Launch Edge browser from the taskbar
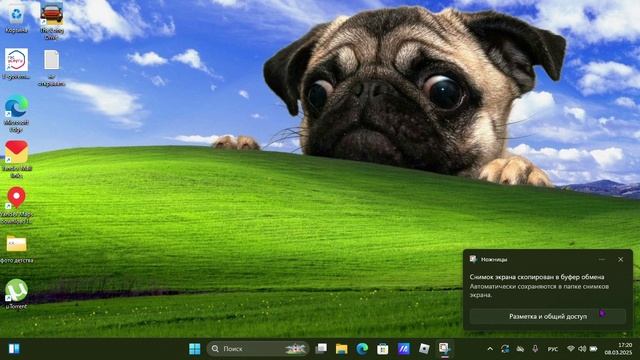The height and width of the screenshot is (360, 640). coord(362,349)
